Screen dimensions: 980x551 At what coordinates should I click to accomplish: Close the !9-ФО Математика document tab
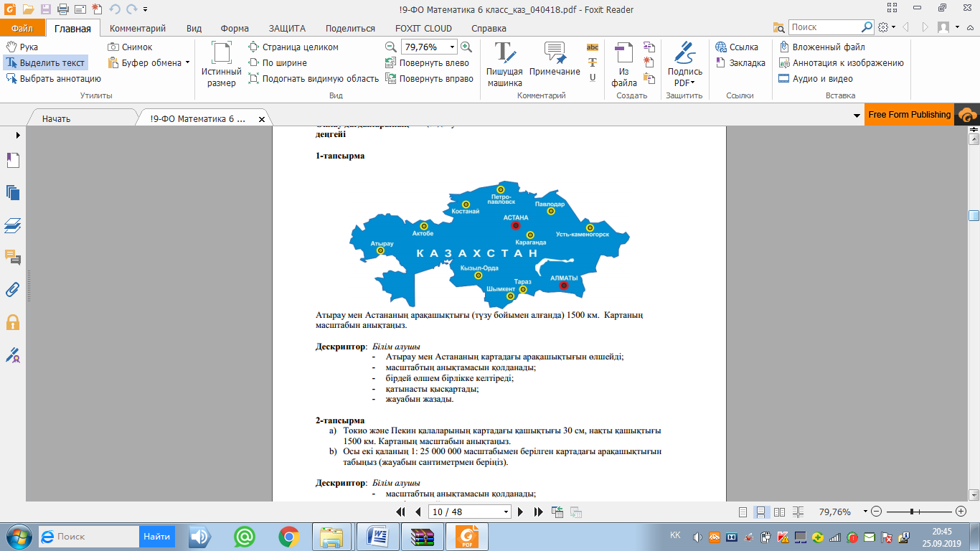261,119
